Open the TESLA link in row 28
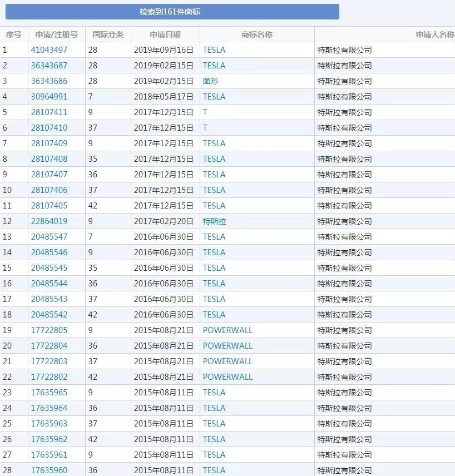 214,470
